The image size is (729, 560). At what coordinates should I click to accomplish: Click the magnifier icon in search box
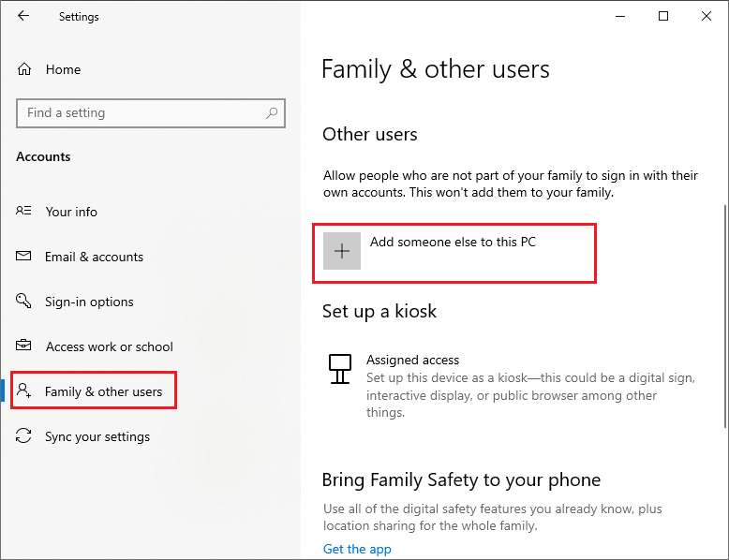pos(272,113)
